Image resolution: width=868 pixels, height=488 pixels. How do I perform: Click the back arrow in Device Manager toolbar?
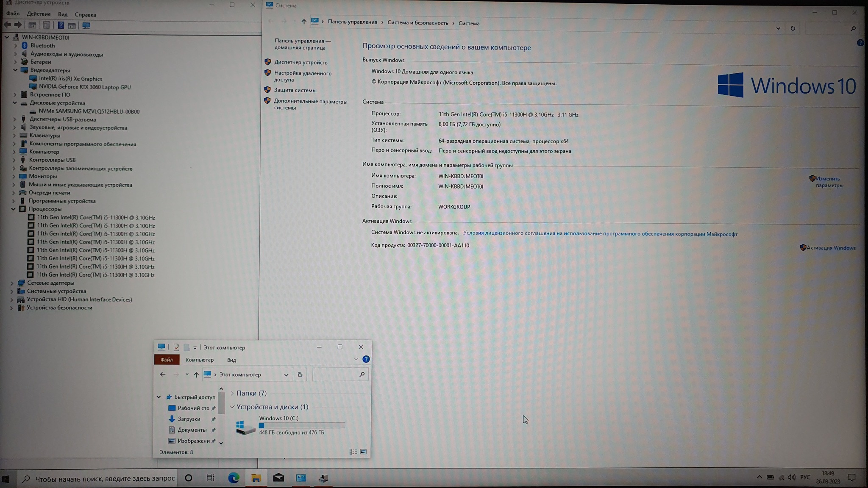tap(7, 25)
